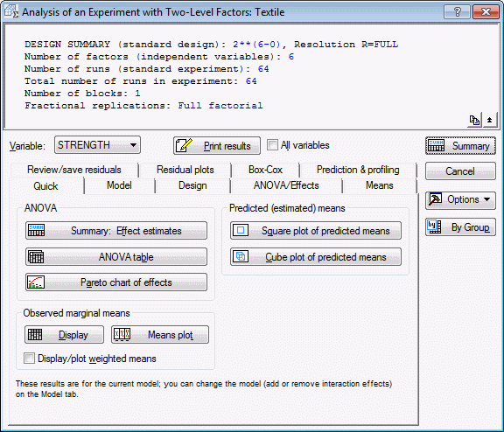Click the copy summary text icon

pyautogui.click(x=474, y=120)
